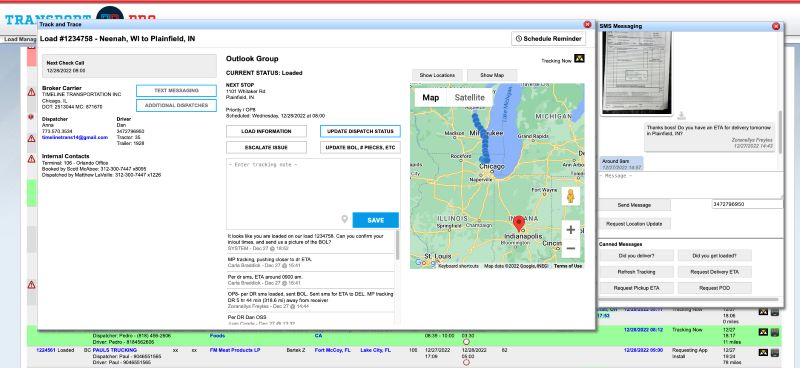
Task: Click the download icon under the BOL image
Action: (x=681, y=114)
